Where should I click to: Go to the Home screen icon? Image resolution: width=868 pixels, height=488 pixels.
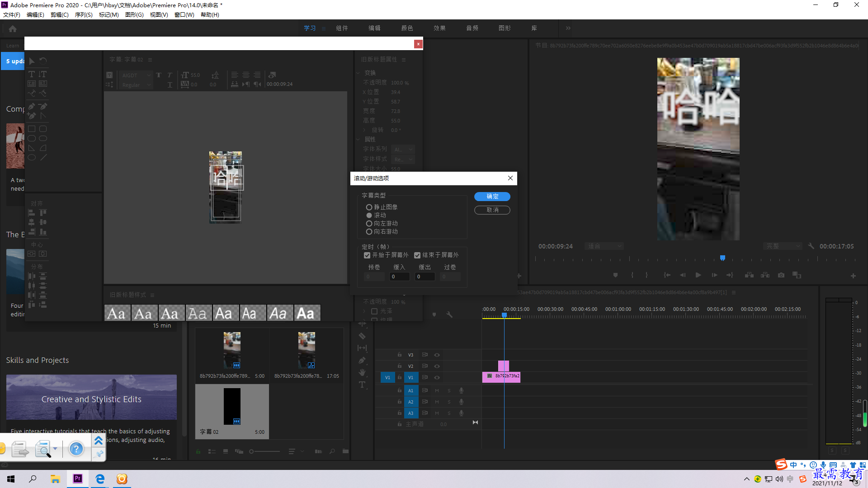pos(13,28)
